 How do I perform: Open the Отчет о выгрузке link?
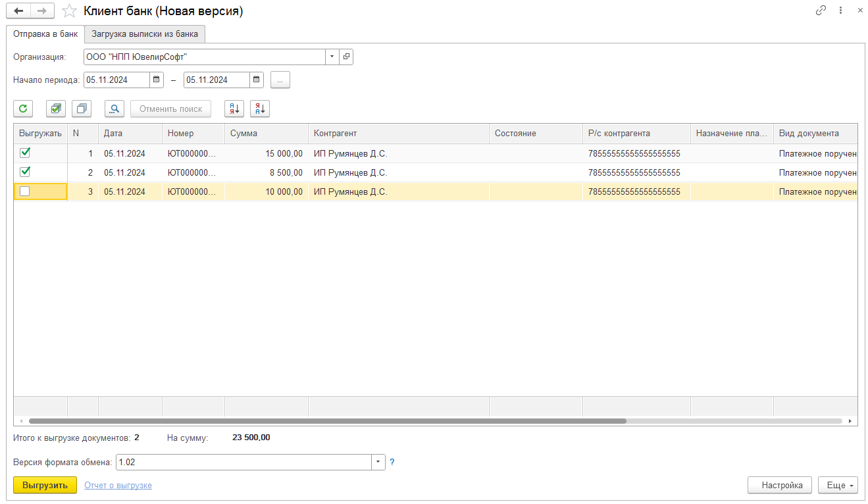[x=118, y=485]
